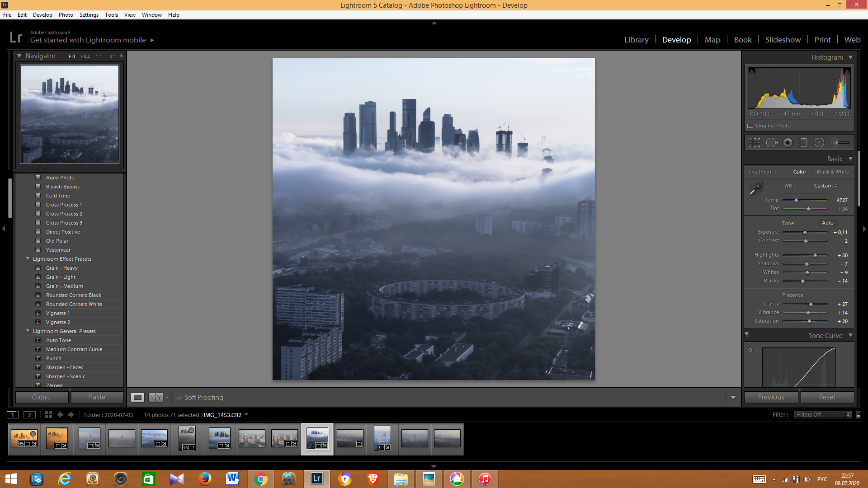The image size is (868, 488).
Task: Select the Spot Removal tool
Action: [x=772, y=143]
